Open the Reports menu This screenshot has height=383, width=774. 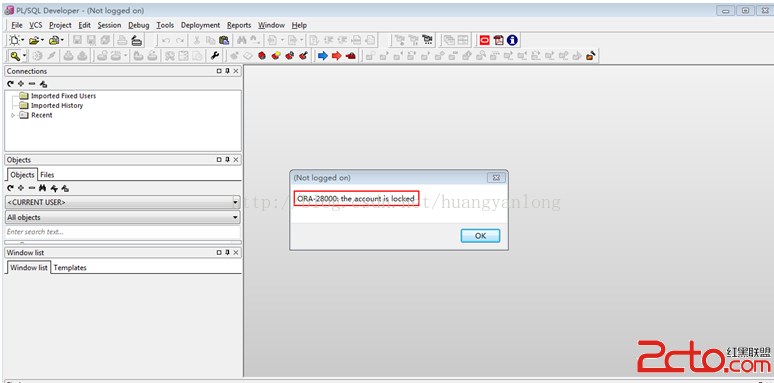click(x=239, y=25)
